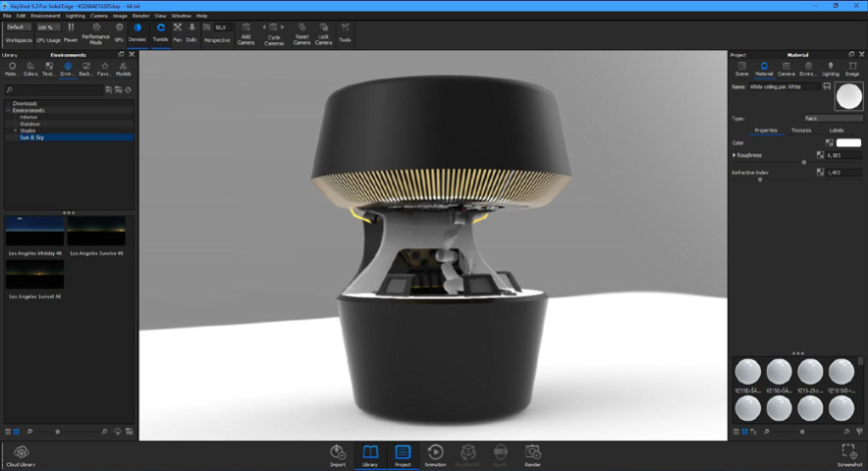This screenshot has height=471, width=868.
Task: Switch to the library Textures tab
Action: click(x=49, y=70)
